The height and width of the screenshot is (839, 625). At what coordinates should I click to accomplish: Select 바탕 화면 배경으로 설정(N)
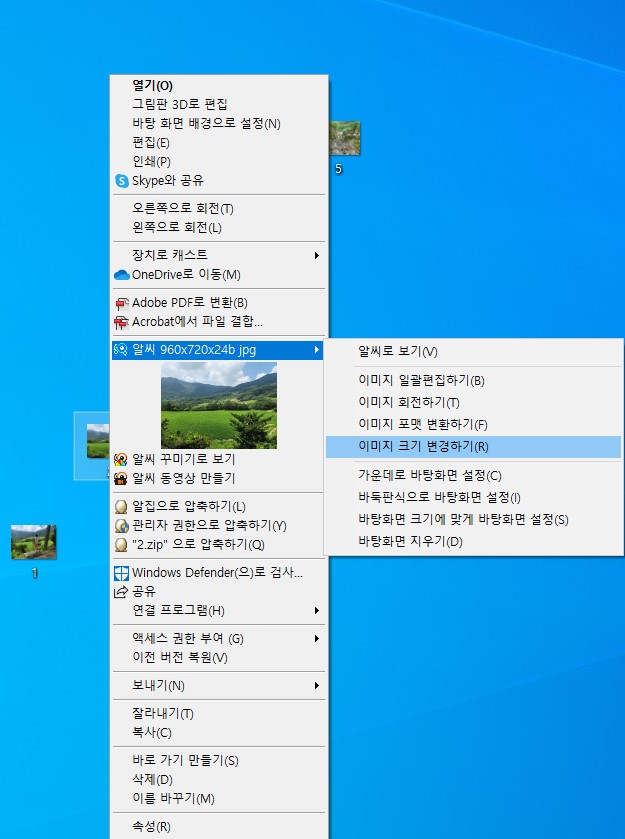click(219, 124)
